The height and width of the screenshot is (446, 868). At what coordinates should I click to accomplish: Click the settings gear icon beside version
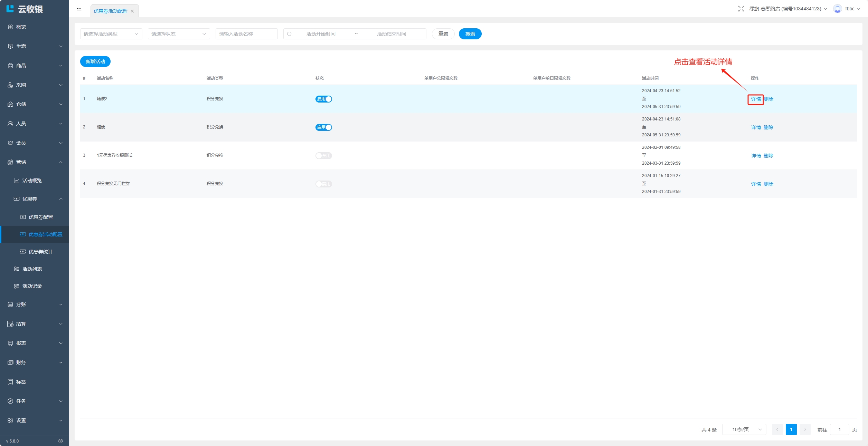pos(60,441)
